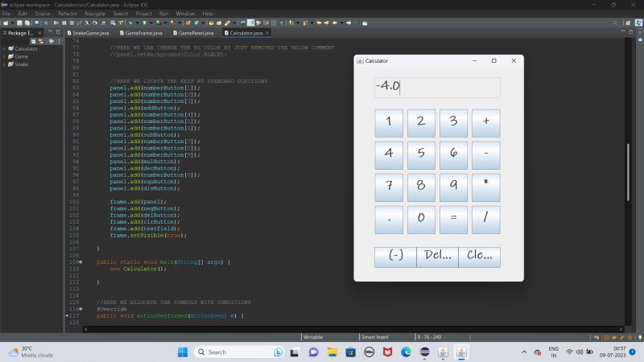This screenshot has height=362, width=644.
Task: Switch to the GamePanel.java tab
Action: click(x=193, y=33)
